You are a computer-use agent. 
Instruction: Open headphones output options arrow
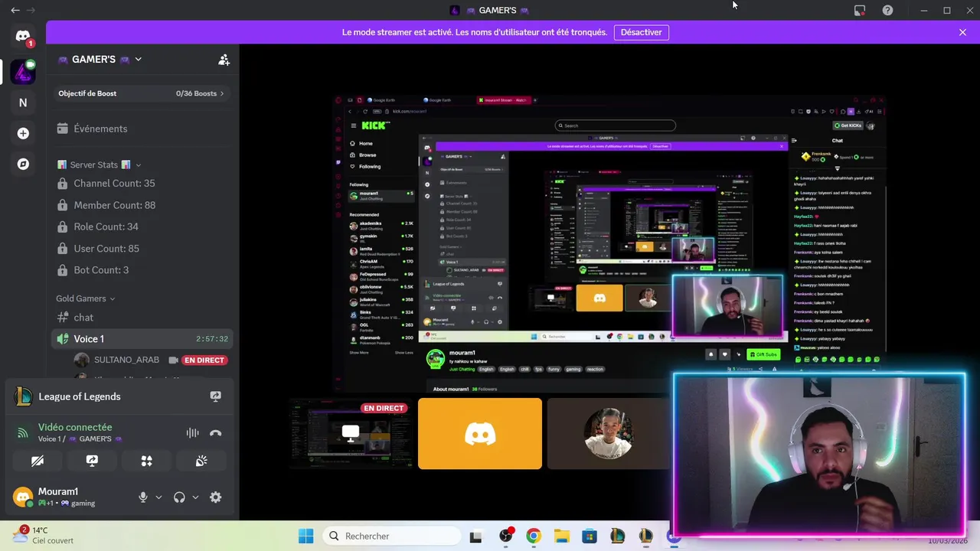[195, 497]
